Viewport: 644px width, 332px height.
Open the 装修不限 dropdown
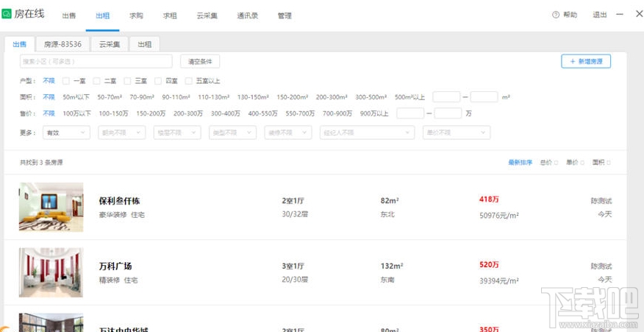[288, 133]
